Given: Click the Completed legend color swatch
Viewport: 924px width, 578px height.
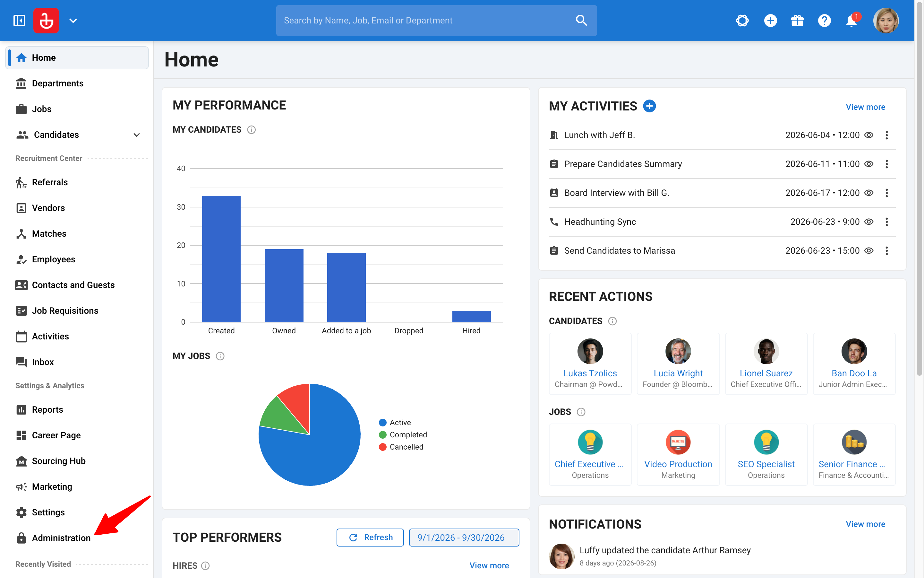Looking at the screenshot, I should (382, 435).
